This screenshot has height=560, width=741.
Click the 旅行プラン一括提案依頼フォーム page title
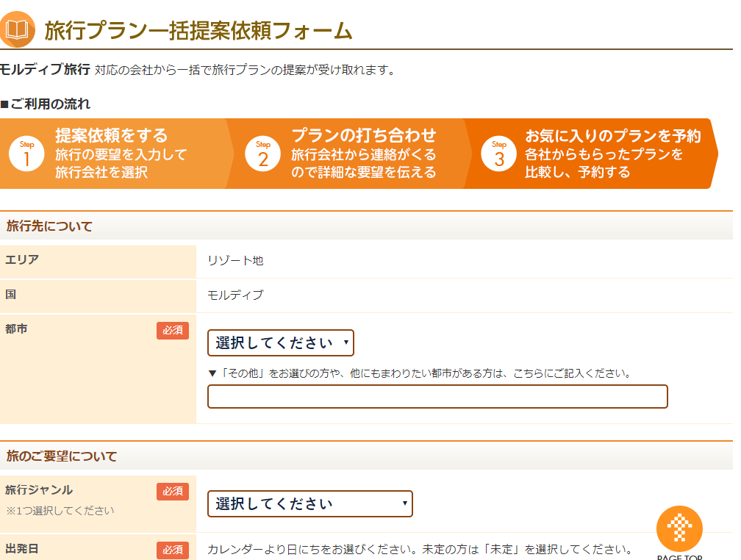(x=198, y=30)
